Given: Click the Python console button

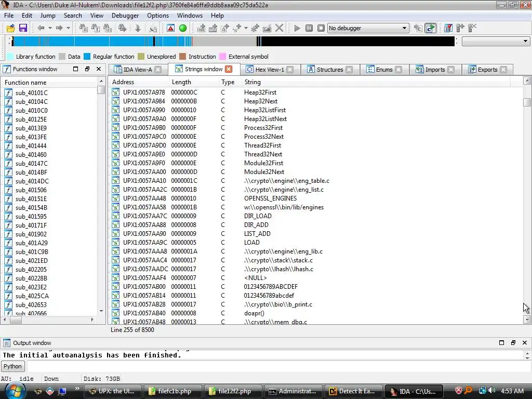Looking at the screenshot, I should (12, 366).
